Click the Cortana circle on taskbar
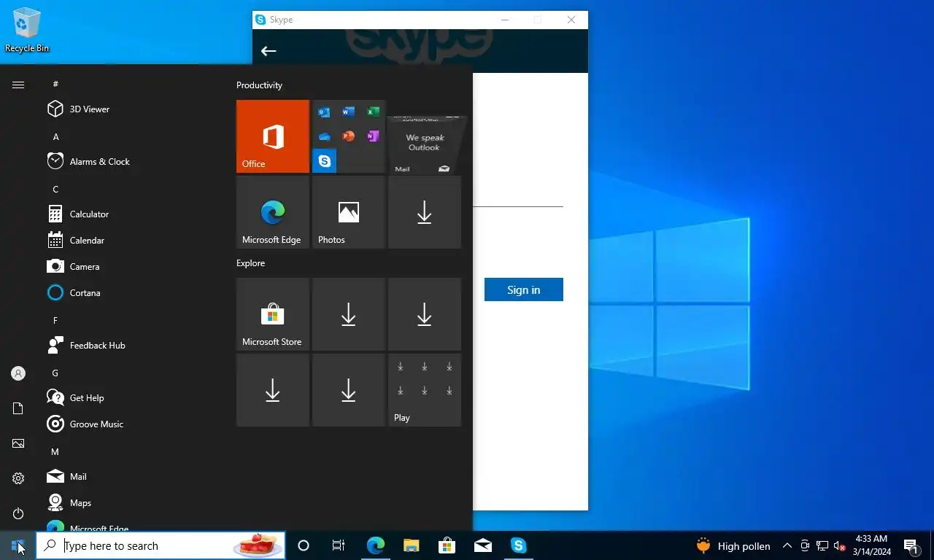This screenshot has height=560, width=934. [304, 545]
